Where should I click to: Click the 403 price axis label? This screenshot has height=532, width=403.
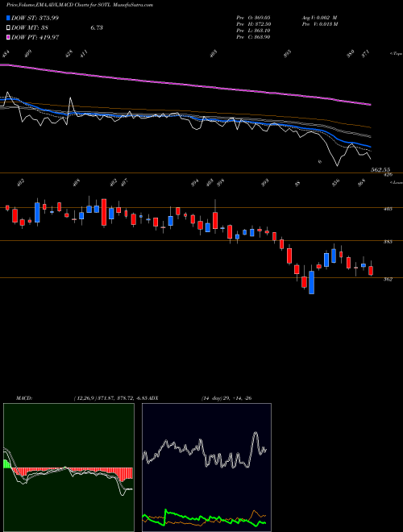tap(388, 209)
